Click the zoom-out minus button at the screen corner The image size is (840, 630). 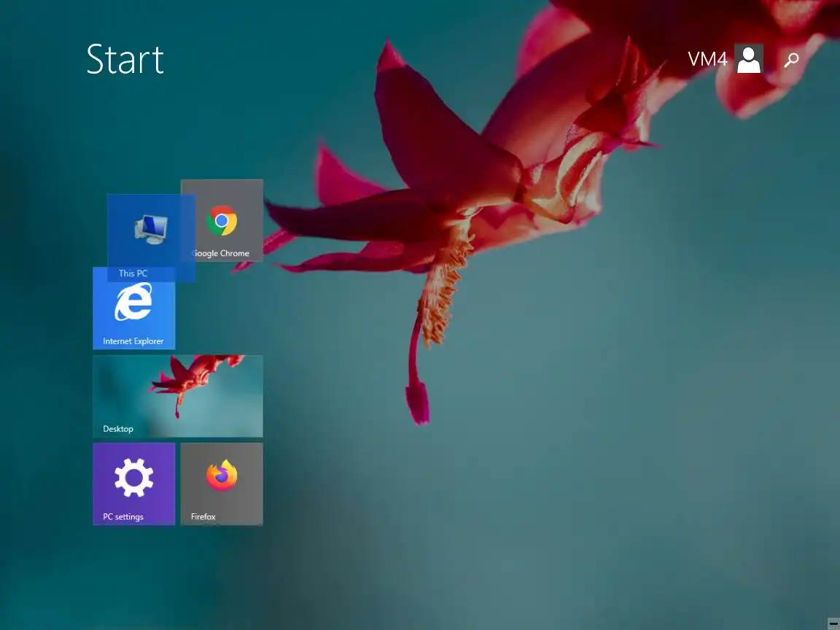[x=833, y=623]
